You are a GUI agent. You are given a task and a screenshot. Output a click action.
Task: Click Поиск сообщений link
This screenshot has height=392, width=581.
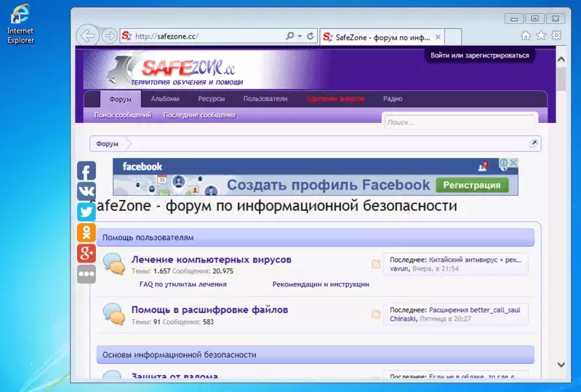click(123, 115)
